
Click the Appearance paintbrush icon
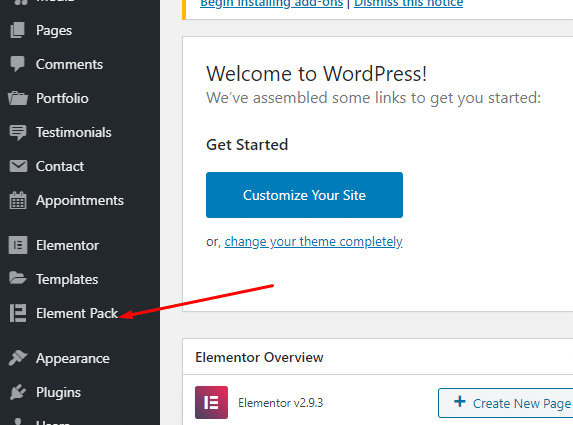point(18,358)
